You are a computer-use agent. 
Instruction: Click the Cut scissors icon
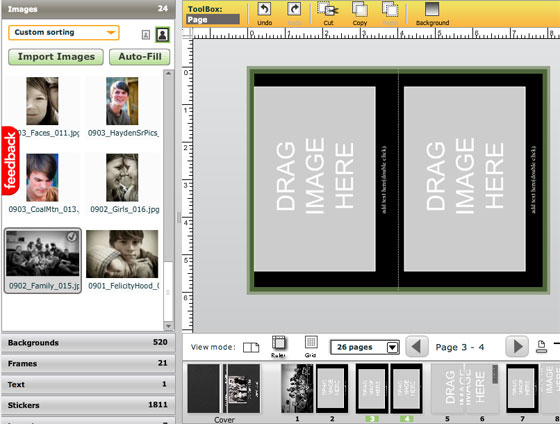coord(328,9)
